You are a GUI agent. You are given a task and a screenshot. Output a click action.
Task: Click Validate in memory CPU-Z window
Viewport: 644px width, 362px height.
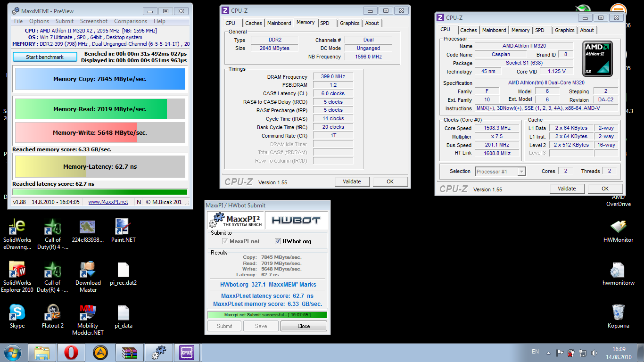click(352, 181)
